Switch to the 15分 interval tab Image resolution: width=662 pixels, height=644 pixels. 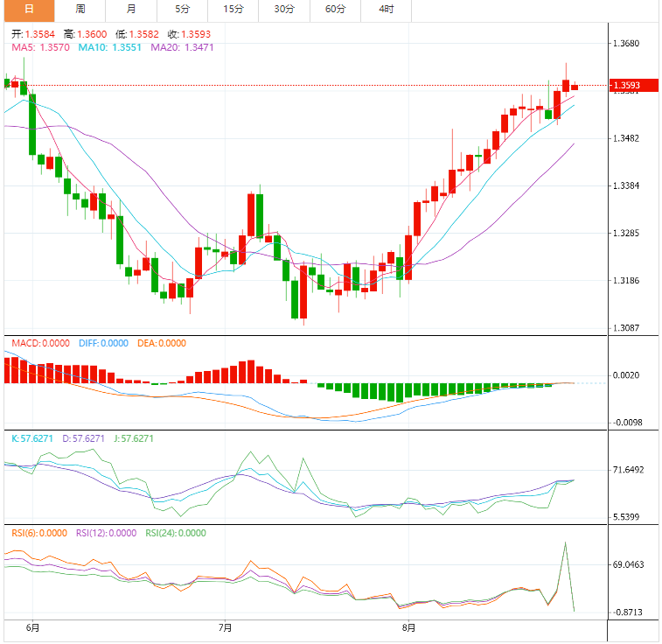pyautogui.click(x=233, y=10)
